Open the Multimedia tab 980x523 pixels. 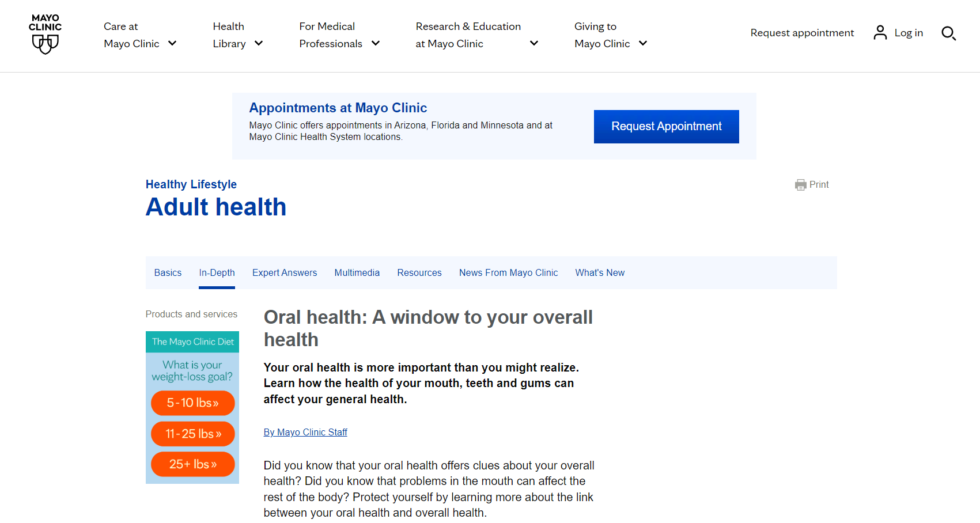click(x=357, y=272)
